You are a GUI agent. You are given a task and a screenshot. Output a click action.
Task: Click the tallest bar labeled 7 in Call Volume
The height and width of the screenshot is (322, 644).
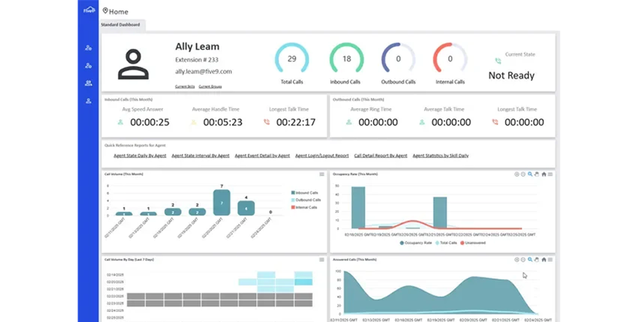click(x=222, y=203)
